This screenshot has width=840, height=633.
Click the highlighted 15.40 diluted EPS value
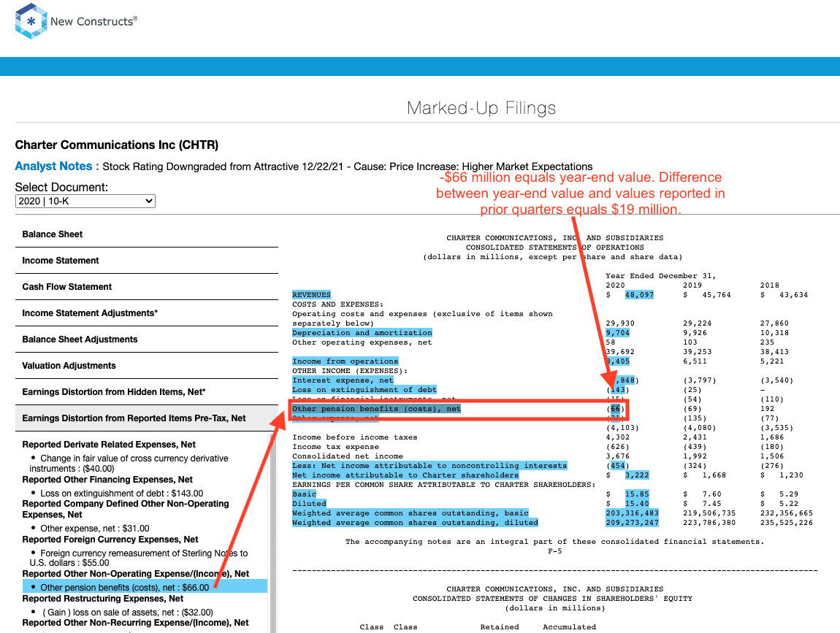637,503
